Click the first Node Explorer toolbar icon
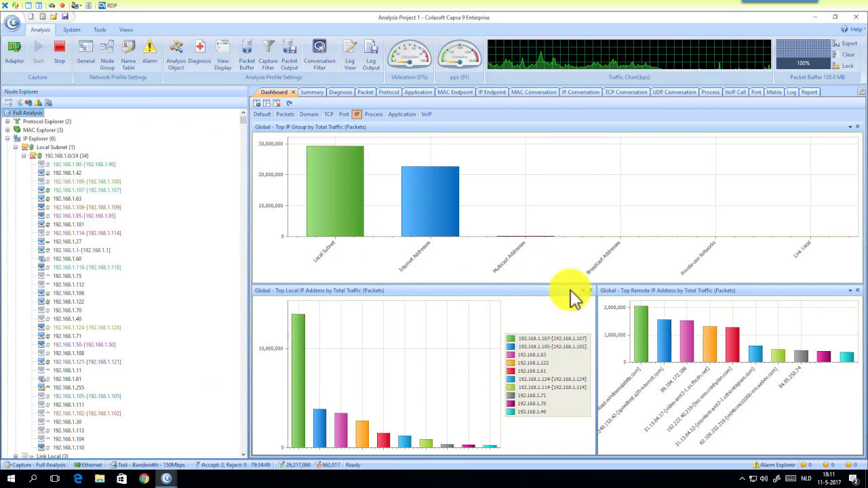 tap(9, 102)
